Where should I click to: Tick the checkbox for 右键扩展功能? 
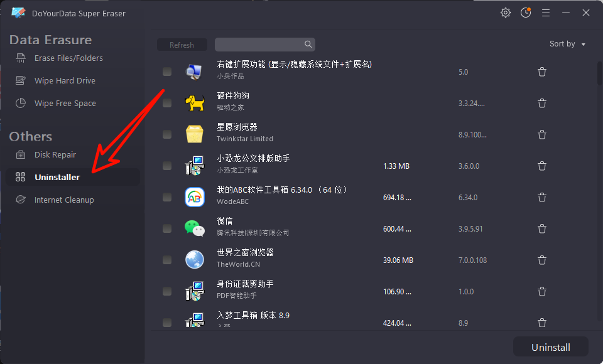[167, 72]
